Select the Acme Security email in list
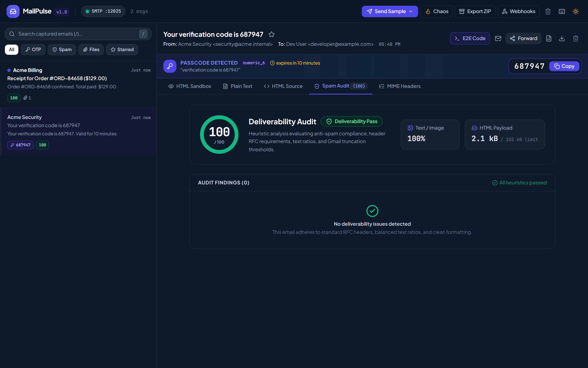 tap(78, 132)
